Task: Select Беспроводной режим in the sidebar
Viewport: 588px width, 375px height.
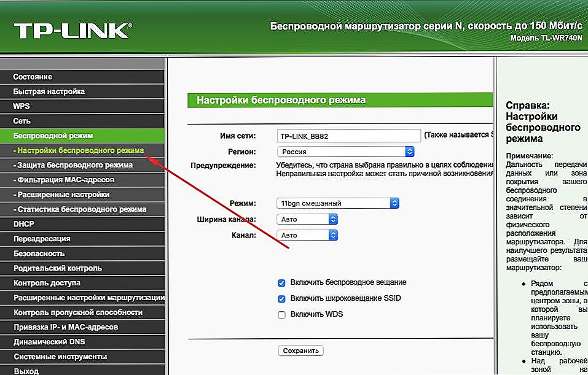Action: click(x=82, y=136)
